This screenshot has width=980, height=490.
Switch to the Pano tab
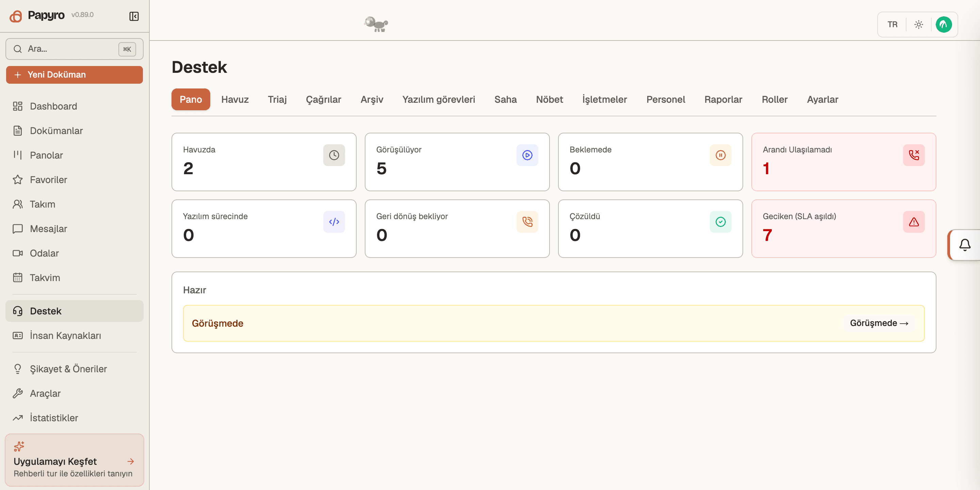[x=191, y=99]
